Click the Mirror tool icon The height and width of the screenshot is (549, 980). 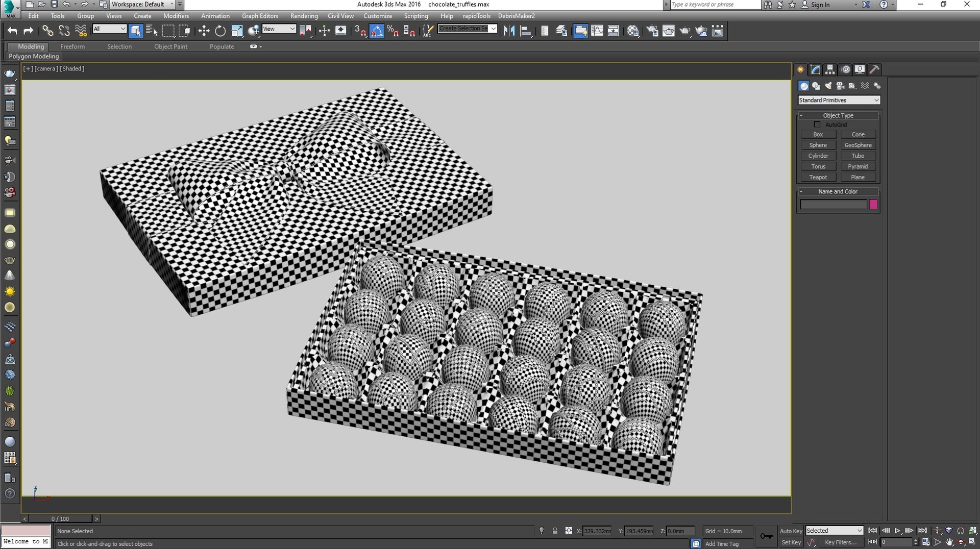pos(509,31)
